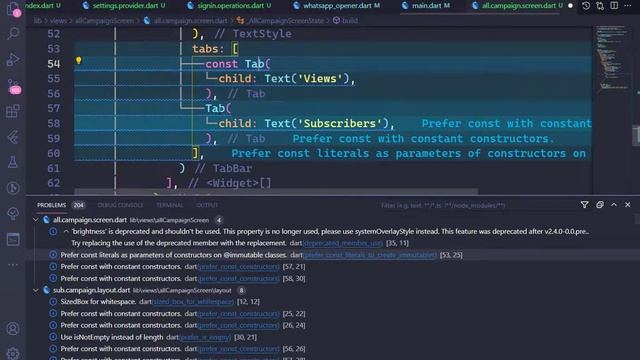Select the PROBLEMS panel tab

click(x=51, y=205)
